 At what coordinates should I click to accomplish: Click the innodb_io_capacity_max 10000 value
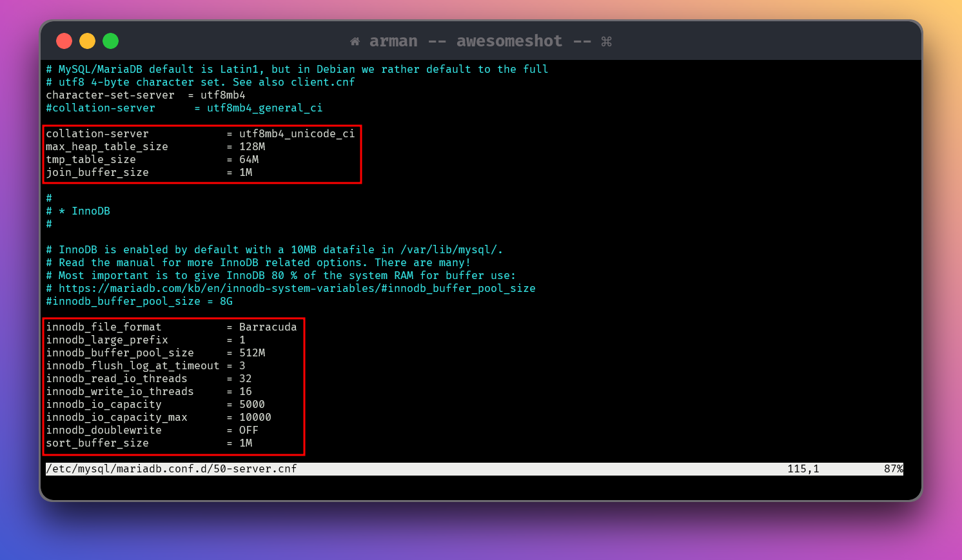pos(255,417)
